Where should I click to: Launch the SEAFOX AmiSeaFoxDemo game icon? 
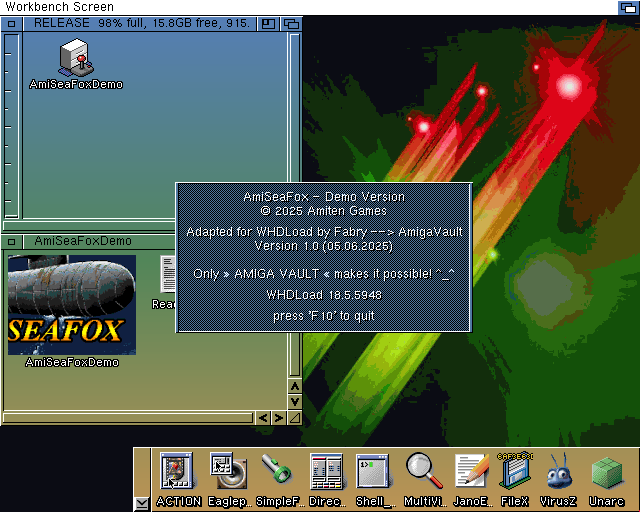tap(72, 305)
